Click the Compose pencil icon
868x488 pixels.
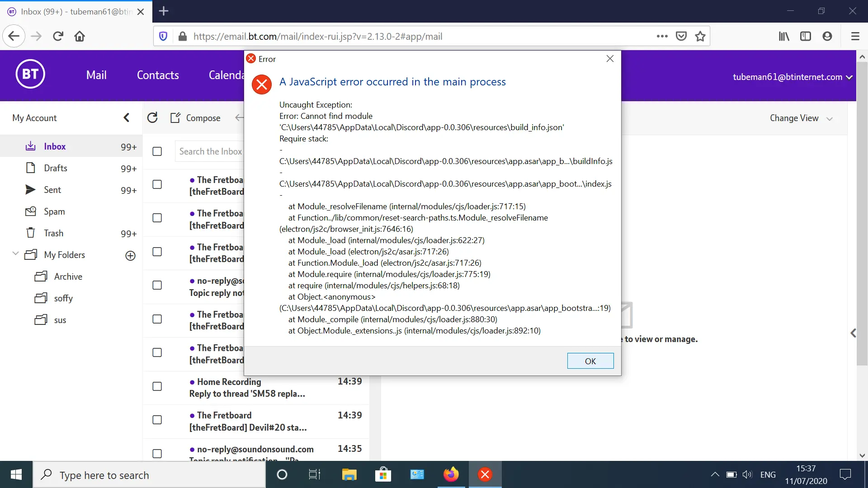point(175,118)
